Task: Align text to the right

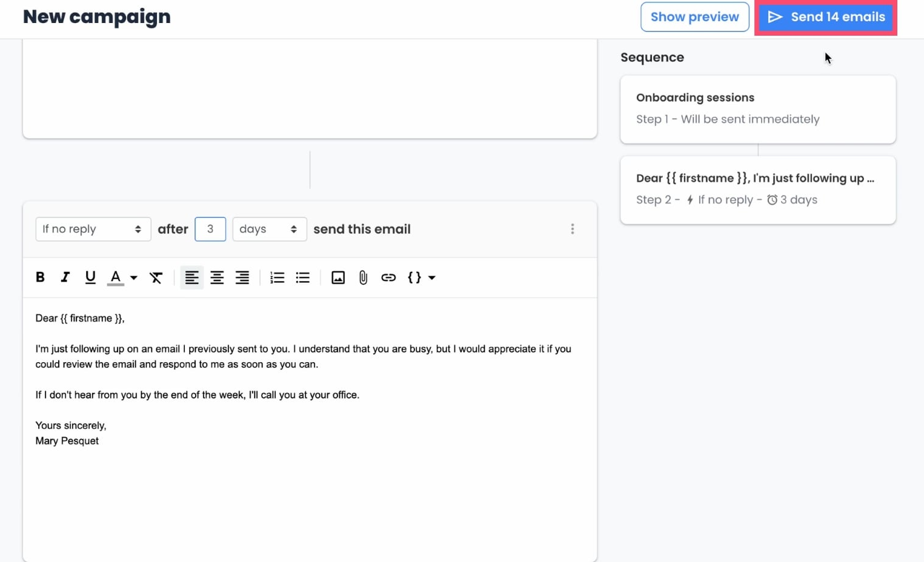Action: tap(242, 277)
